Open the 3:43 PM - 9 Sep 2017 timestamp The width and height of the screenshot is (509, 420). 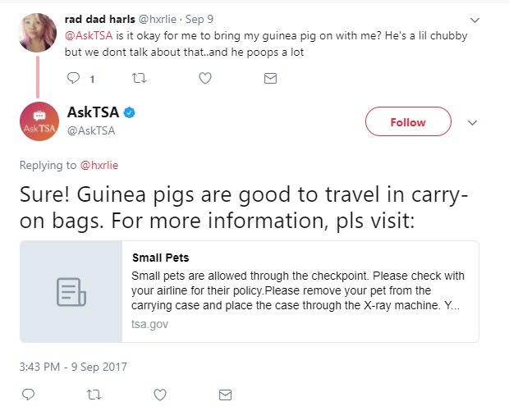click(x=74, y=366)
